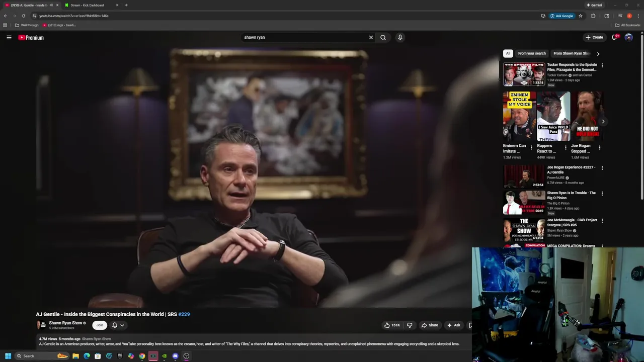The image size is (644, 362).
Task: Open File Explorer from the taskbar
Action: click(75, 356)
